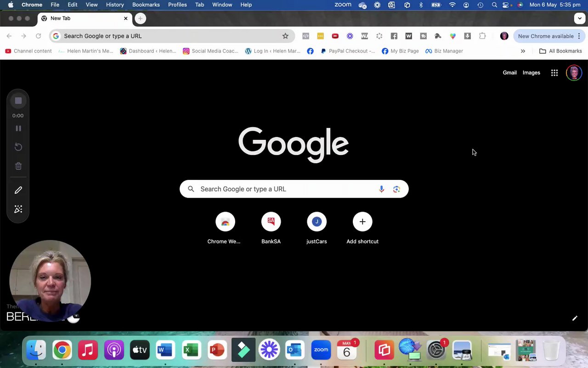Delete the recording via trash icon
Viewport: 588px width, 368px height.
point(18,166)
